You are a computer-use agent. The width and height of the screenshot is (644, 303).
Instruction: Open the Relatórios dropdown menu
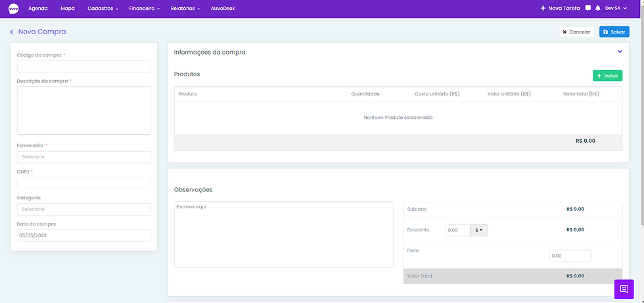coord(185,8)
